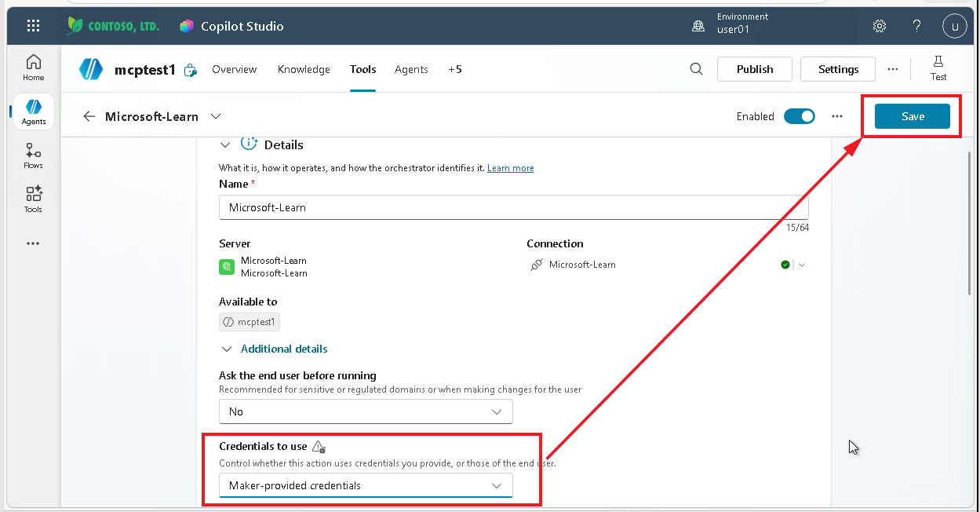Go to Home in the sidebar
Image resolution: width=980 pixels, height=512 pixels.
(34, 68)
